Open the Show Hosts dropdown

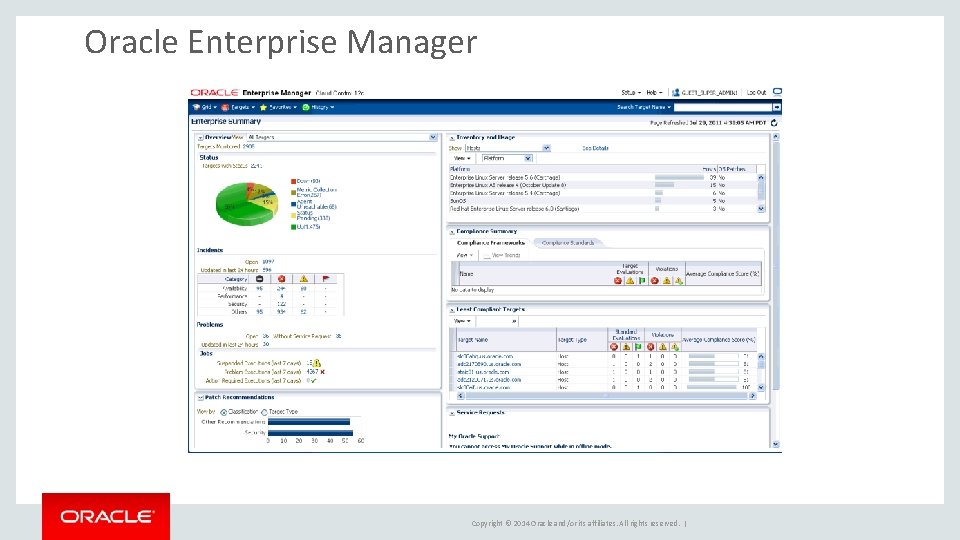(x=508, y=148)
